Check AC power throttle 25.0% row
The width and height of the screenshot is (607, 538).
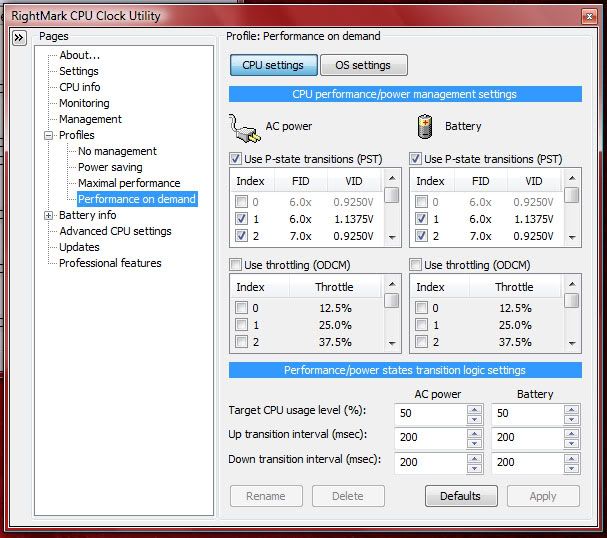242,325
